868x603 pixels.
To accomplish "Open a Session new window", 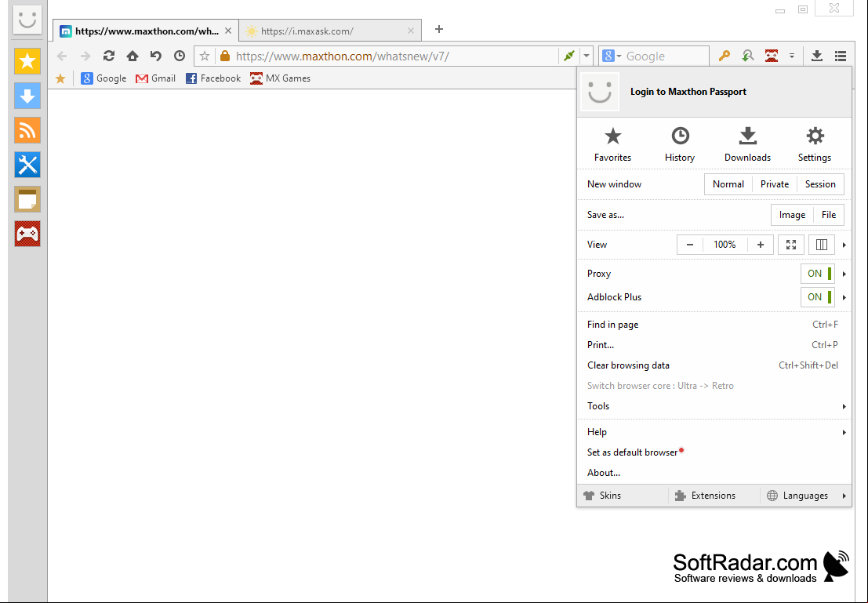I will tap(820, 184).
